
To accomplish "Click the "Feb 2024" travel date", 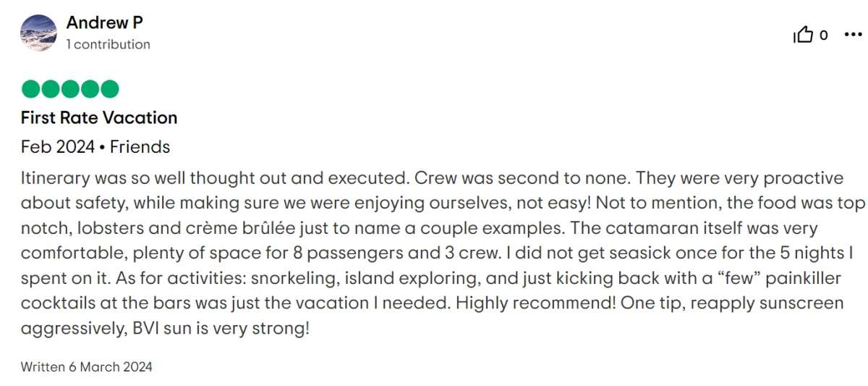I will point(58,147).
